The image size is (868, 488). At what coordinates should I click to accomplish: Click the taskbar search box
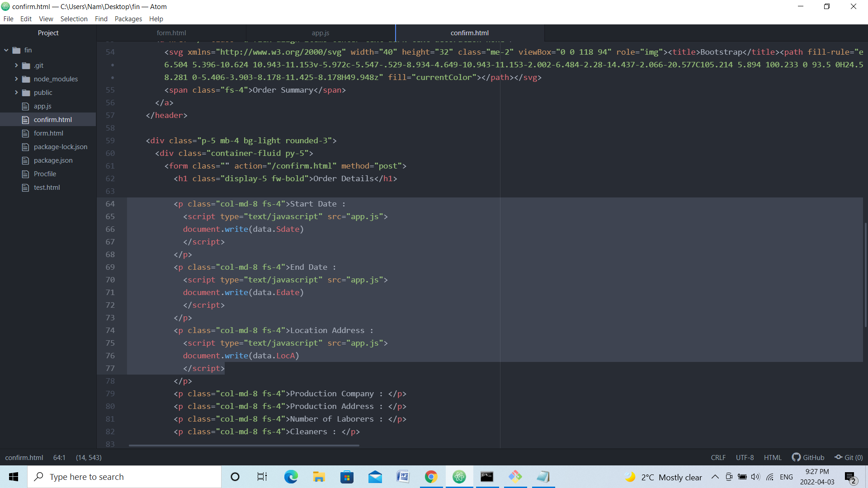[x=124, y=477]
